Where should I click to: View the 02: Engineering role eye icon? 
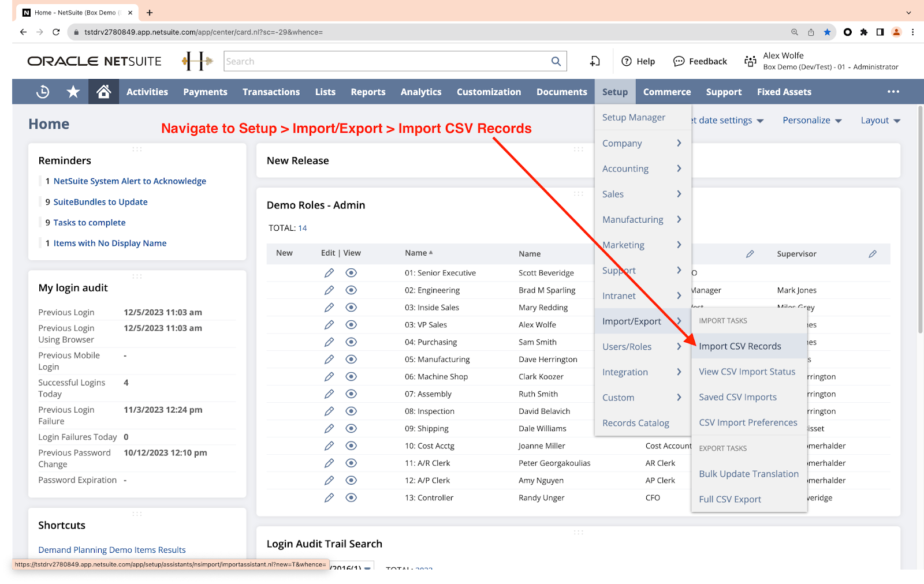351,290
